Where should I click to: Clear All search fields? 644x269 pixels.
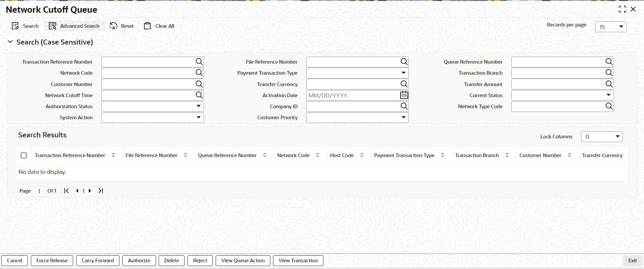pos(159,26)
